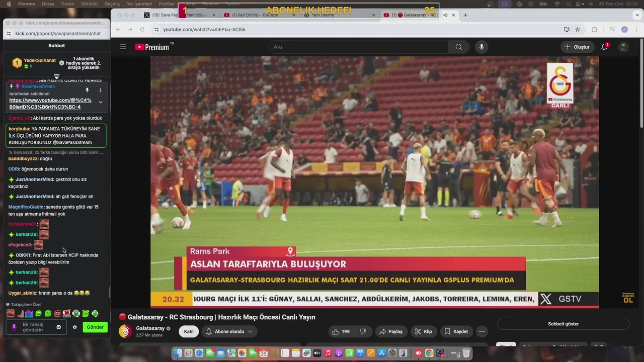
Task: Open the App Store from the Dock
Action: [381, 353]
